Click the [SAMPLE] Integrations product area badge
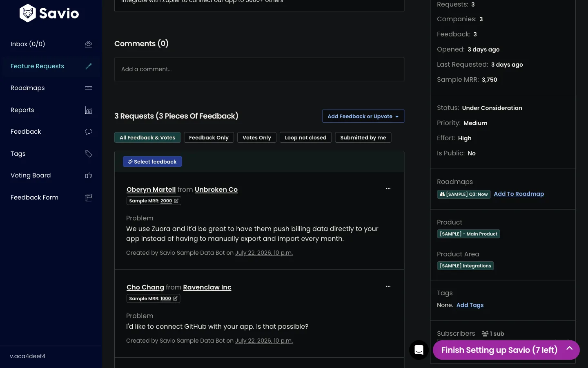Screen dimensions: 588x368 pyautogui.click(x=465, y=266)
